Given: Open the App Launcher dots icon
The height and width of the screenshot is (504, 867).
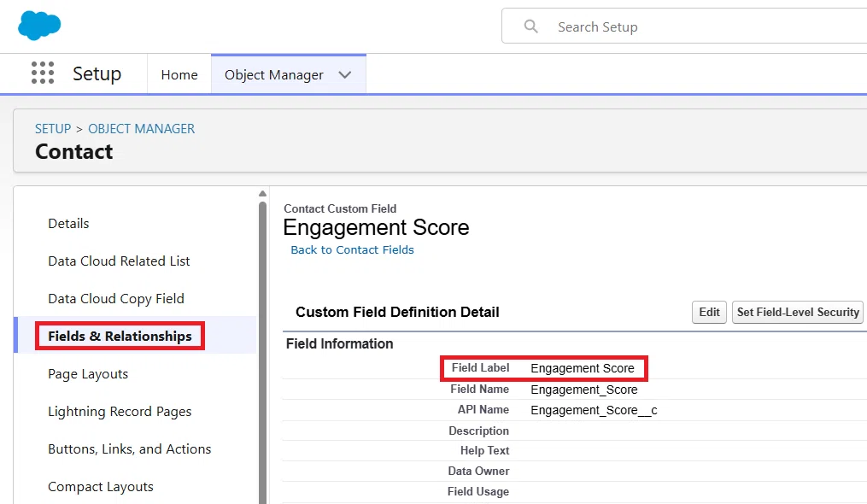Looking at the screenshot, I should coord(43,73).
